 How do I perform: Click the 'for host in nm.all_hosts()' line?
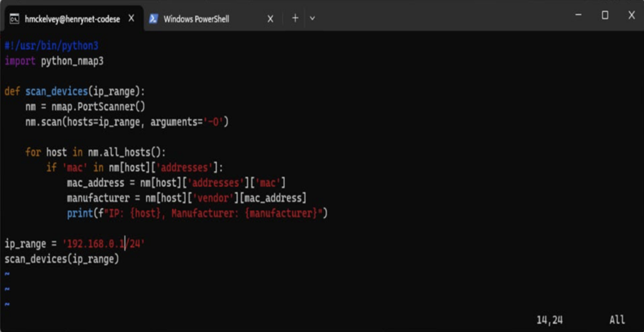pyautogui.click(x=95, y=152)
